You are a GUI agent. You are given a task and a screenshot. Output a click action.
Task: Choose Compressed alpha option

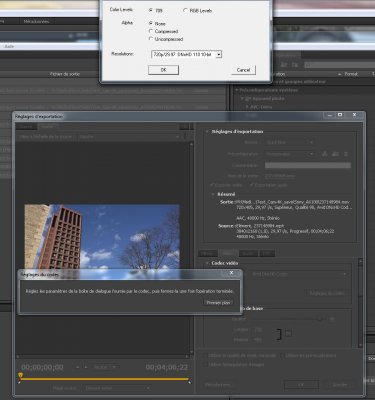(151, 31)
